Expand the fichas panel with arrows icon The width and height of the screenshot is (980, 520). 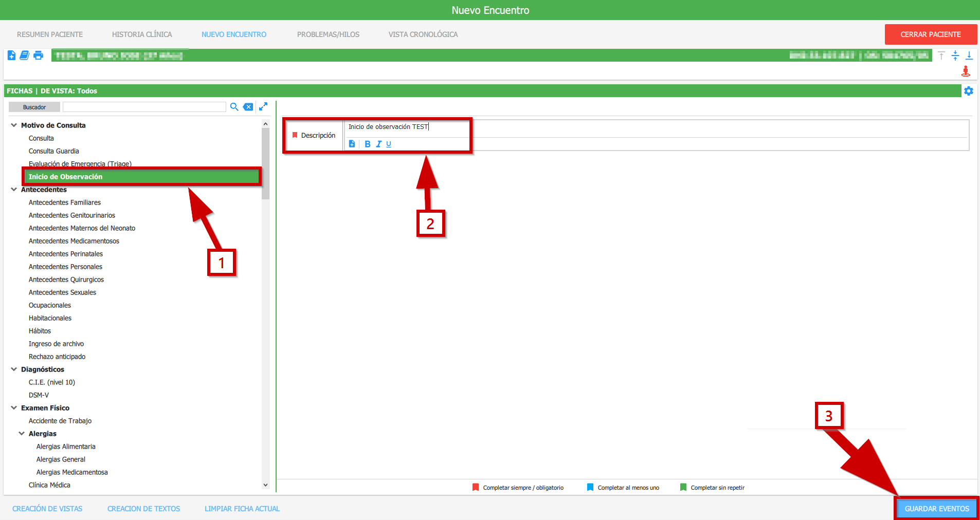263,106
